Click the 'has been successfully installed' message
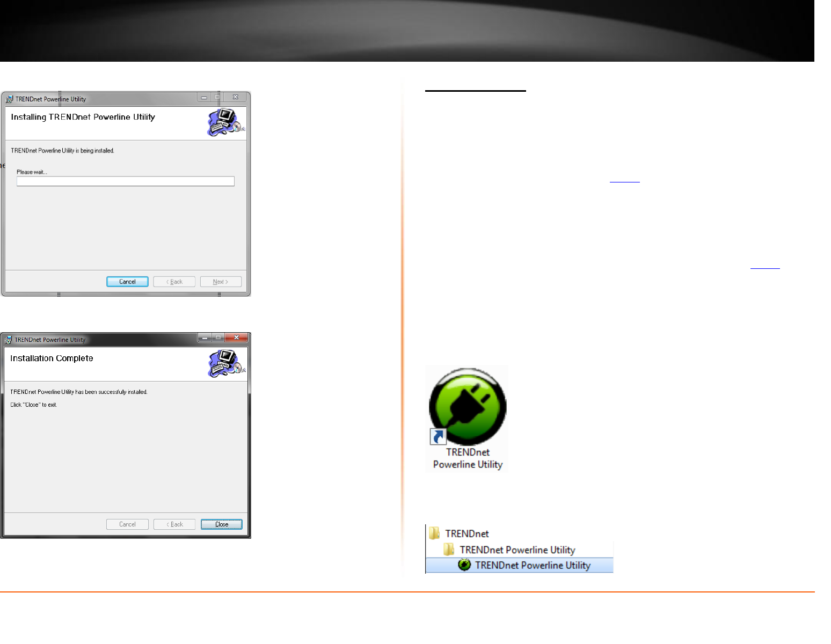This screenshot has width=831, height=644. coord(79,392)
